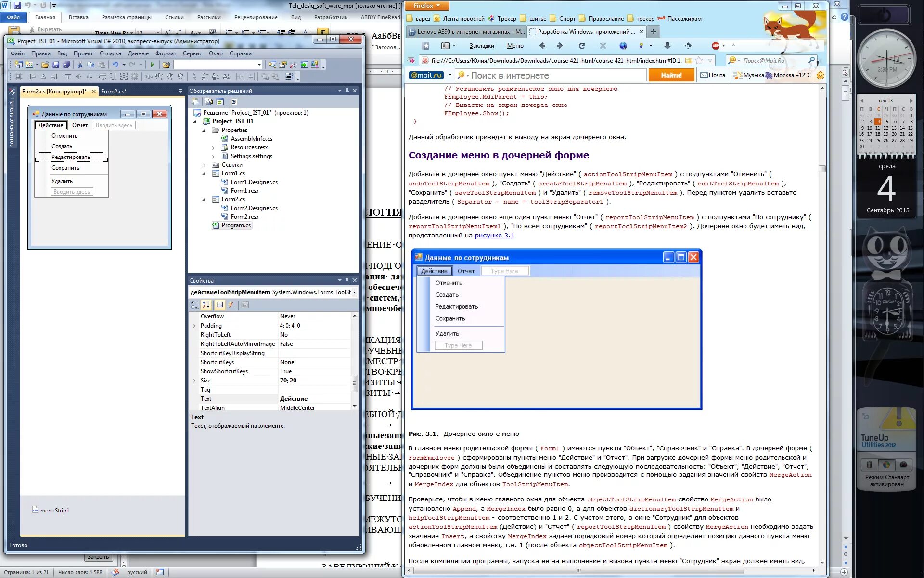Follow the рисунке 3.1 hyperlink
The width and height of the screenshot is (924, 578).
point(494,236)
